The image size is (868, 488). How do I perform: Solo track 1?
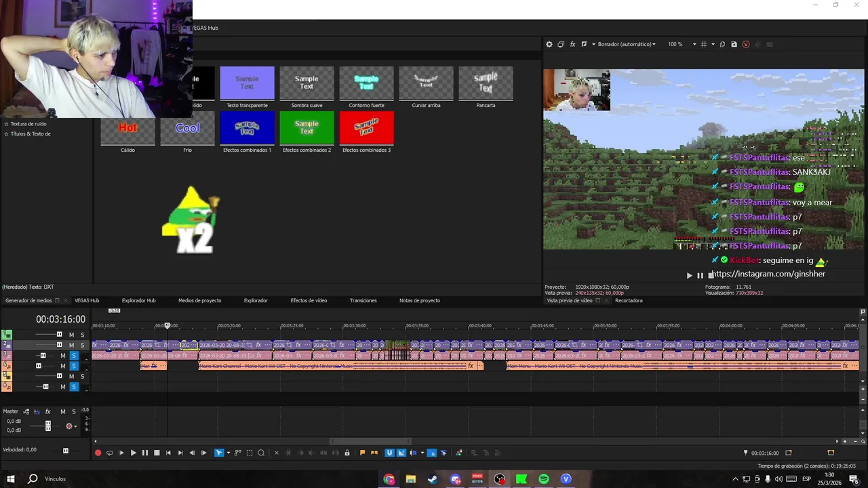pos(83,335)
